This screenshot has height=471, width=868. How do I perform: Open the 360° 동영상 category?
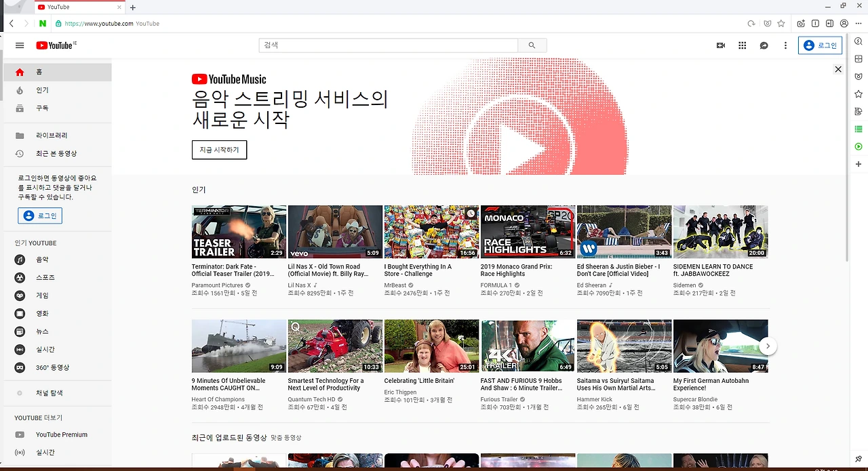[58, 367]
